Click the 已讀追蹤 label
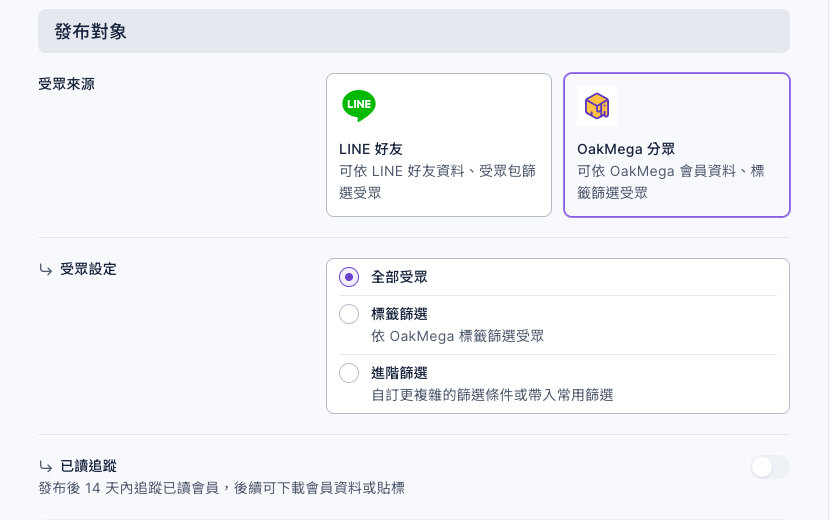This screenshot has height=520, width=830. 88,466
